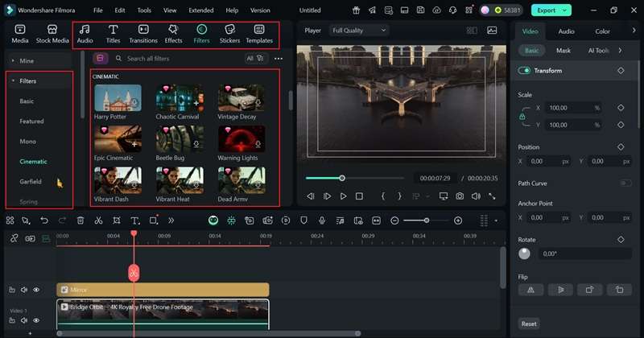Toggle the Rotate keyframe diamond

pyautogui.click(x=621, y=240)
